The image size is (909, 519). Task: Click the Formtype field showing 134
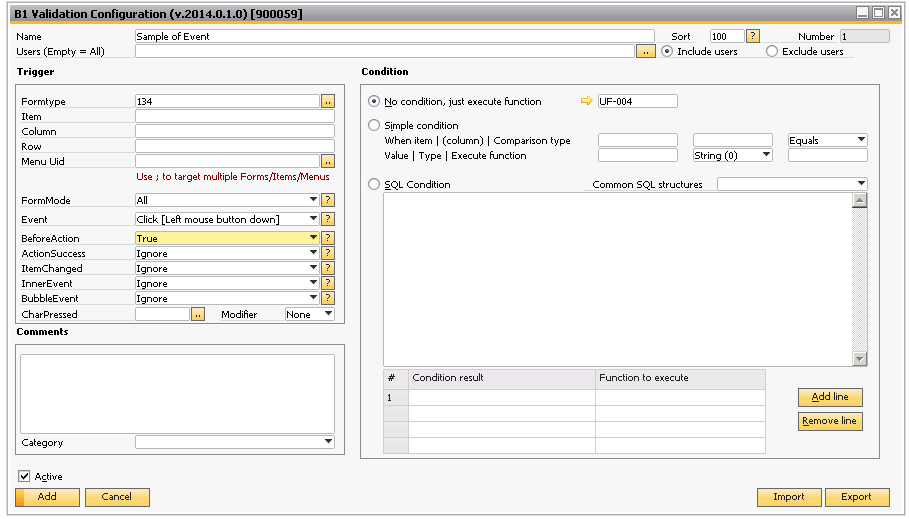pos(227,101)
